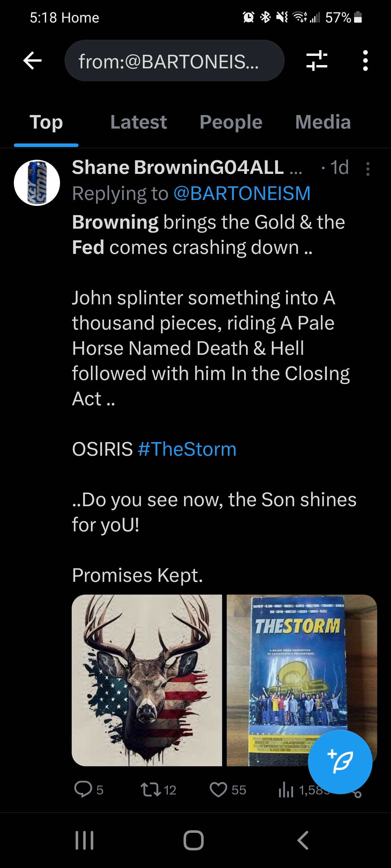Viewport: 391px width, 868px height.
Task: Select the Top tab
Action: [x=46, y=122]
